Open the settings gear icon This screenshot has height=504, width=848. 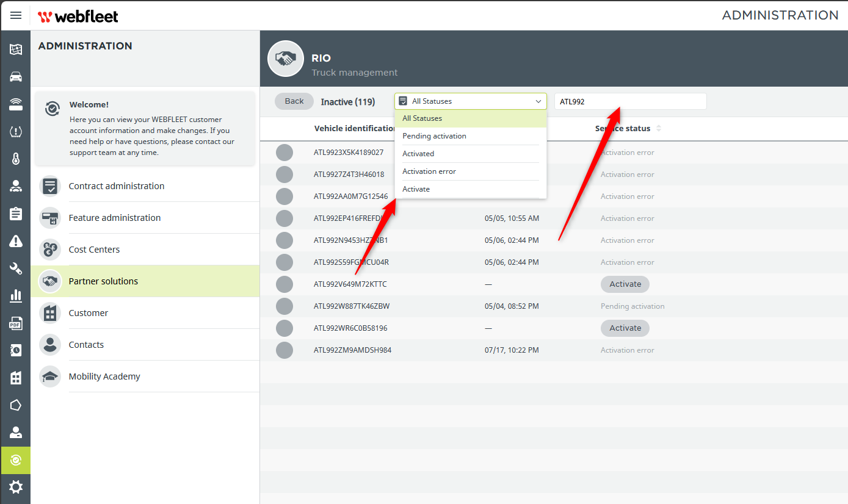pyautogui.click(x=16, y=487)
